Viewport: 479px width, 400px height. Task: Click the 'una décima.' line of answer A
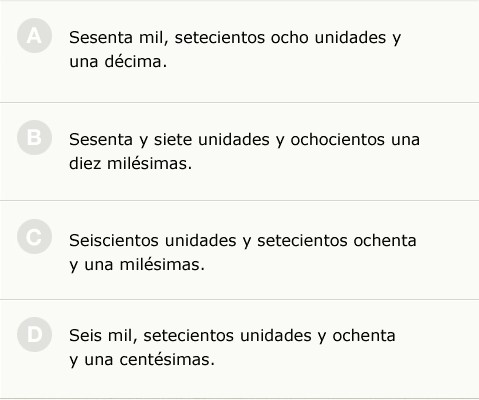coord(118,61)
